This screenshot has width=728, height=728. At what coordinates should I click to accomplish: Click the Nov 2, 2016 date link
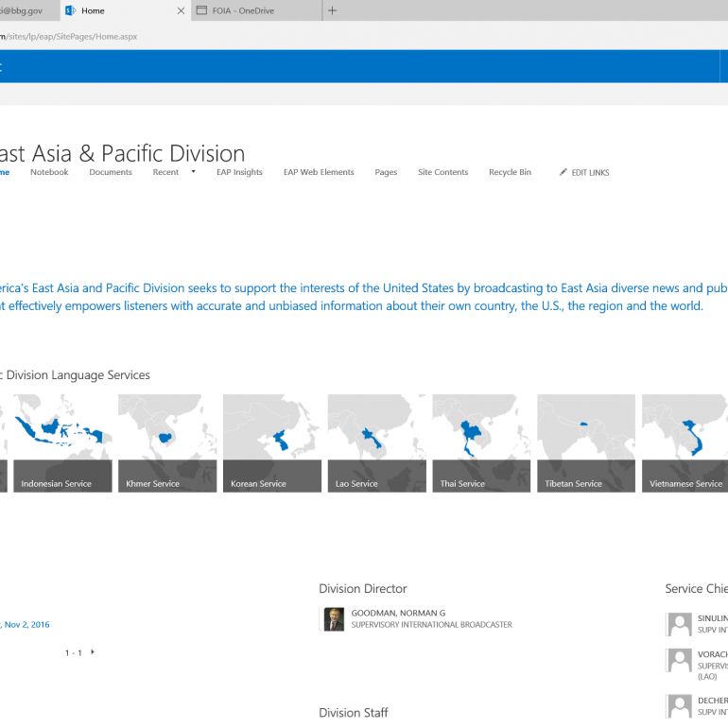pyautogui.click(x=26, y=625)
